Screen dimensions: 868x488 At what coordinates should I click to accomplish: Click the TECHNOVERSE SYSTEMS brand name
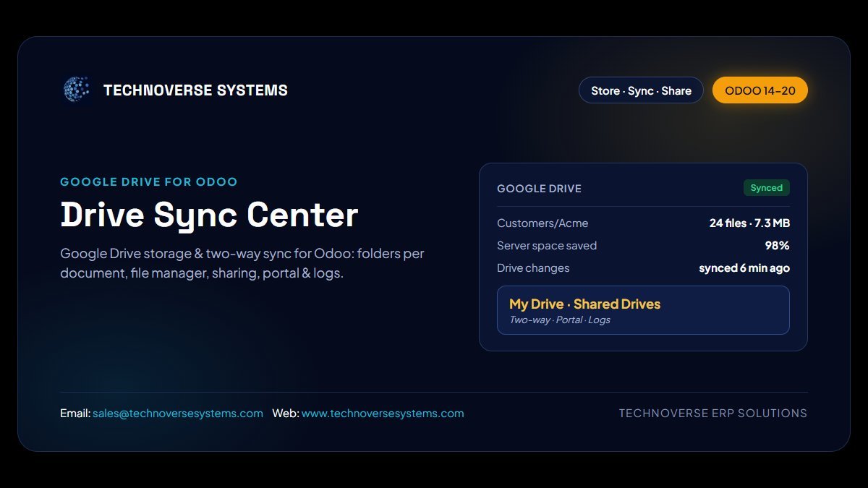(x=195, y=90)
